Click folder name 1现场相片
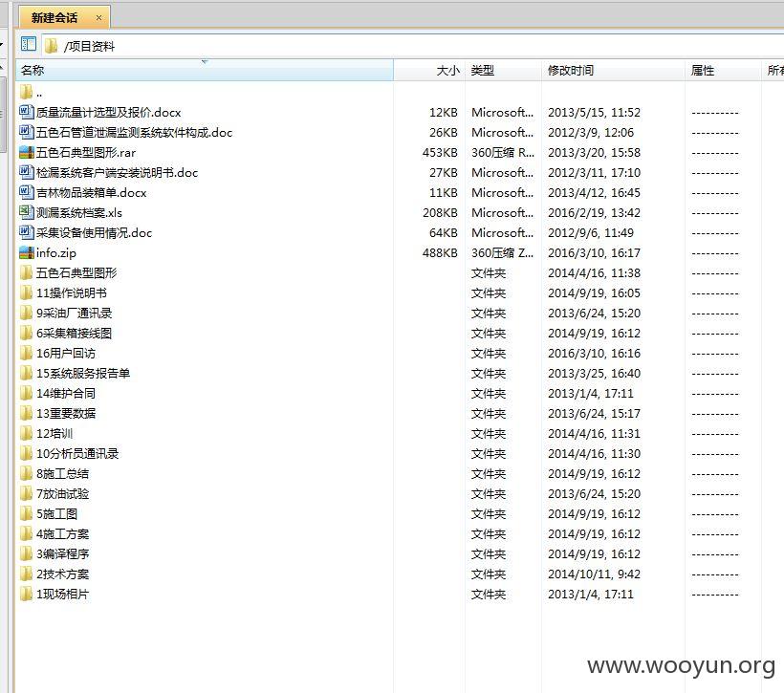 (x=62, y=594)
